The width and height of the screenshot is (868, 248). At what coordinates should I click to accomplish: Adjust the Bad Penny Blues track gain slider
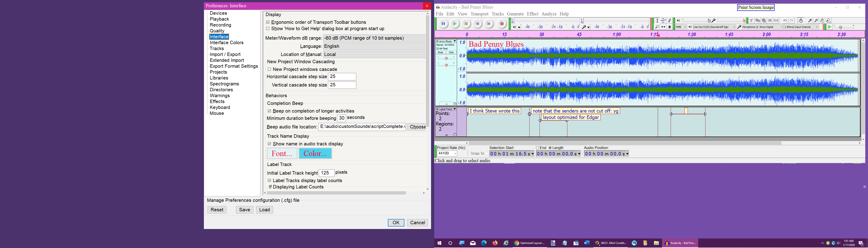[446, 58]
